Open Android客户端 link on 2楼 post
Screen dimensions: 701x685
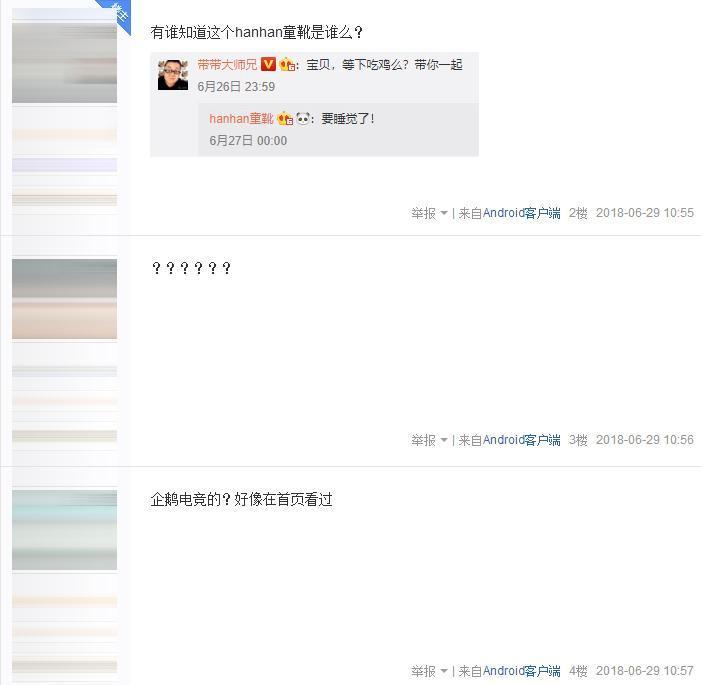522,213
